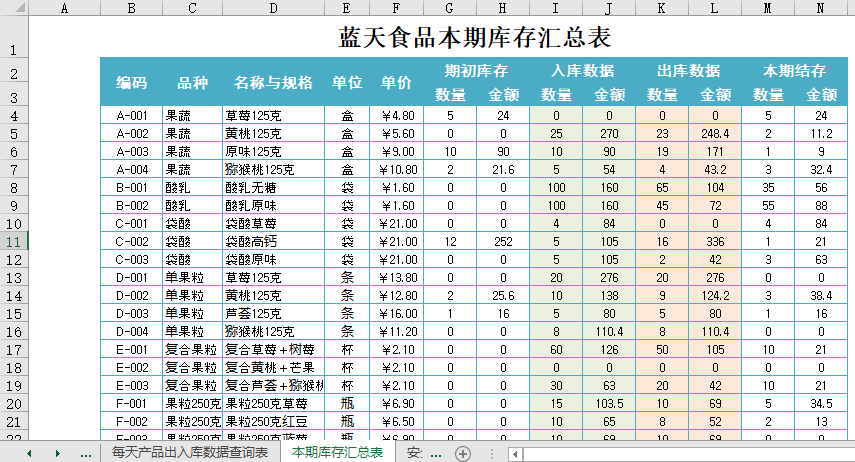Select cell containing 猕猴桃125克 in row 7
Viewport: 855px width, 462px height.
pos(273,169)
